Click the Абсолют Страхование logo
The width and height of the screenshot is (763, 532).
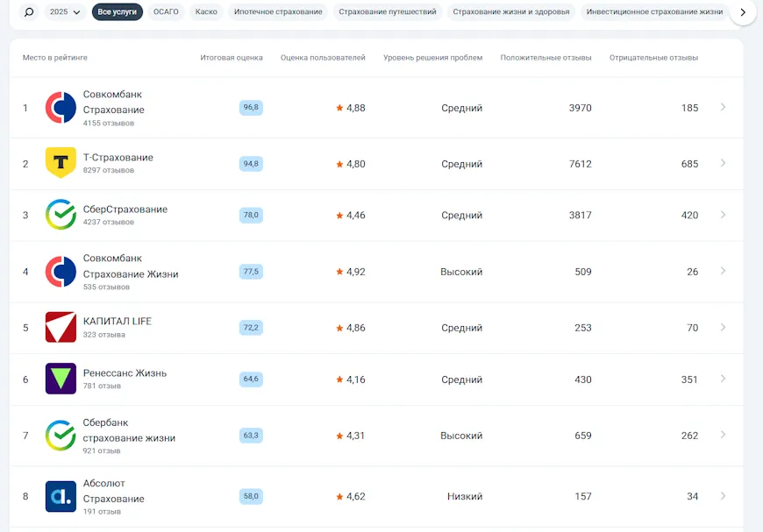(61, 496)
